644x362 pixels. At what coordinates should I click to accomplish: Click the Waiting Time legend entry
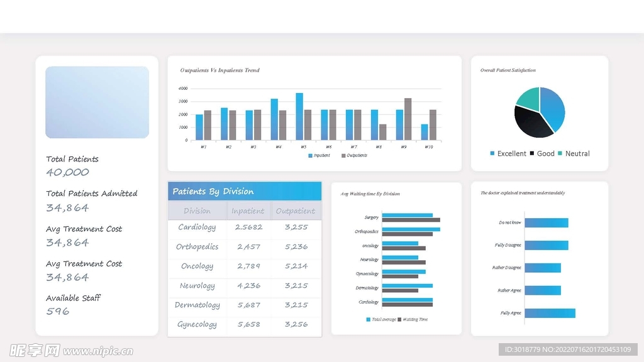413,319
